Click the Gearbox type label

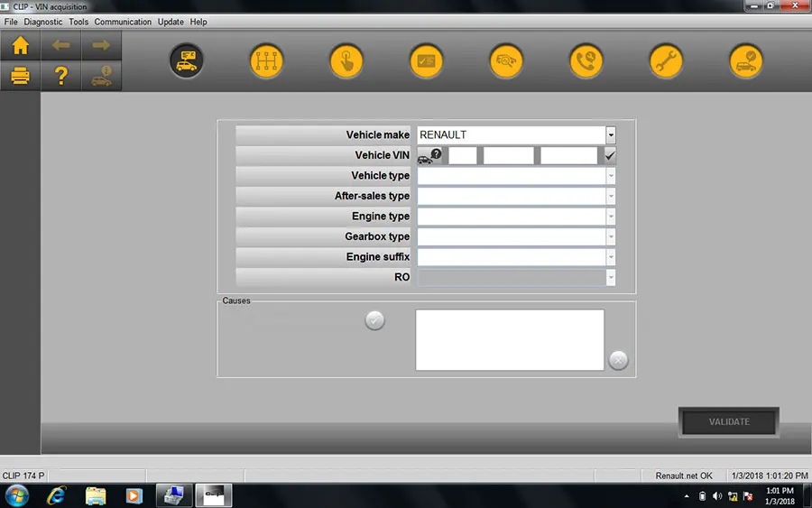pyautogui.click(x=377, y=236)
